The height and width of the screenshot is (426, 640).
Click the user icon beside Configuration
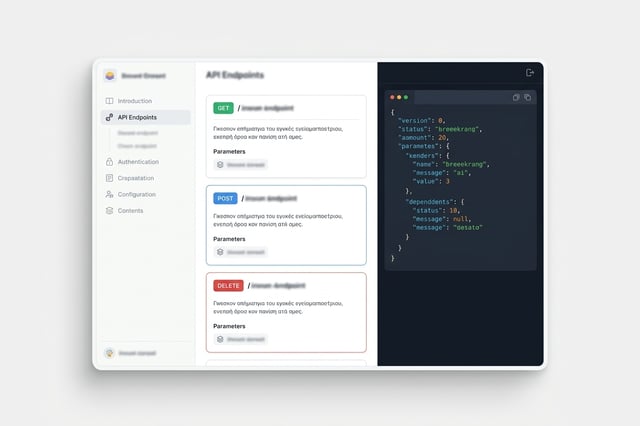[x=109, y=194]
